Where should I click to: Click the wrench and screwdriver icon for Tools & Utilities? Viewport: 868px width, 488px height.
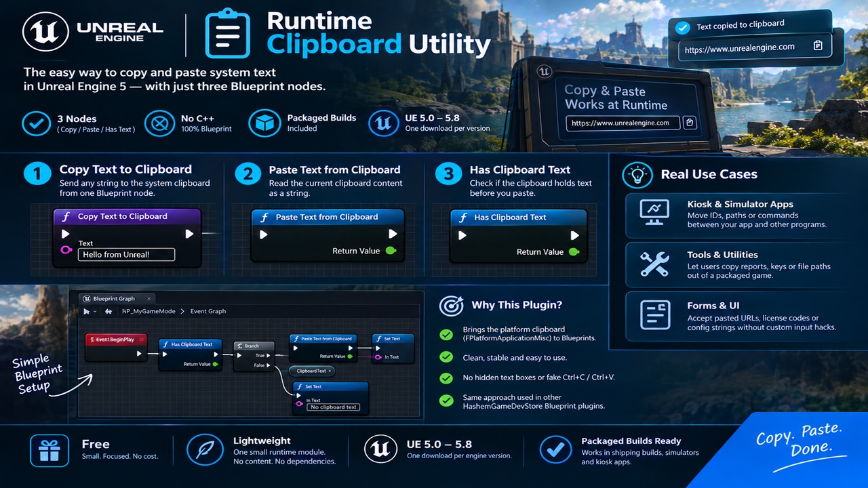pos(655,264)
